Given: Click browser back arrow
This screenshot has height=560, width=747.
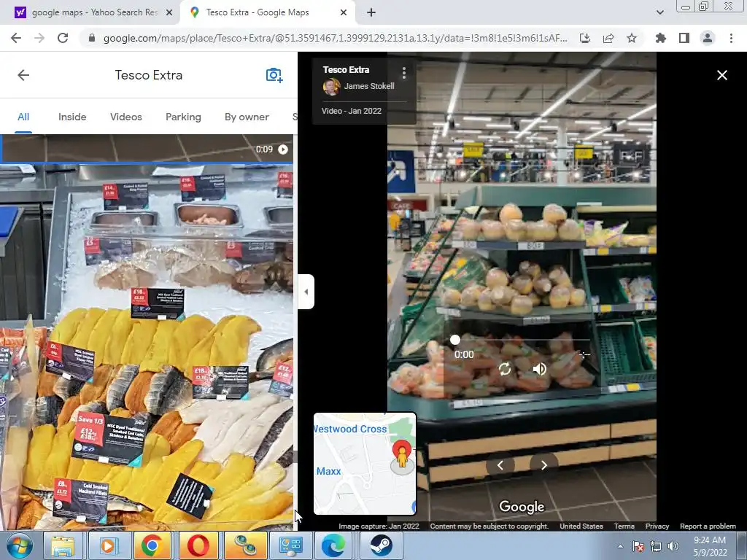Looking at the screenshot, I should pos(16,38).
